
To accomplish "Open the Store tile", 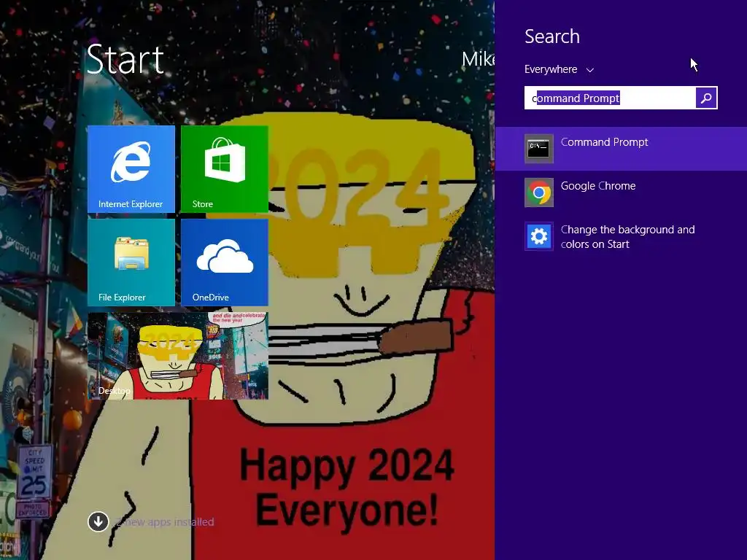I will (225, 169).
